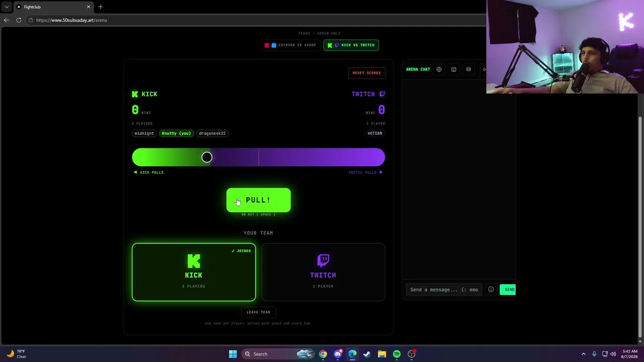The width and height of the screenshot is (644, 362).
Task: View site information lock icon in address bar
Action: click(31, 20)
